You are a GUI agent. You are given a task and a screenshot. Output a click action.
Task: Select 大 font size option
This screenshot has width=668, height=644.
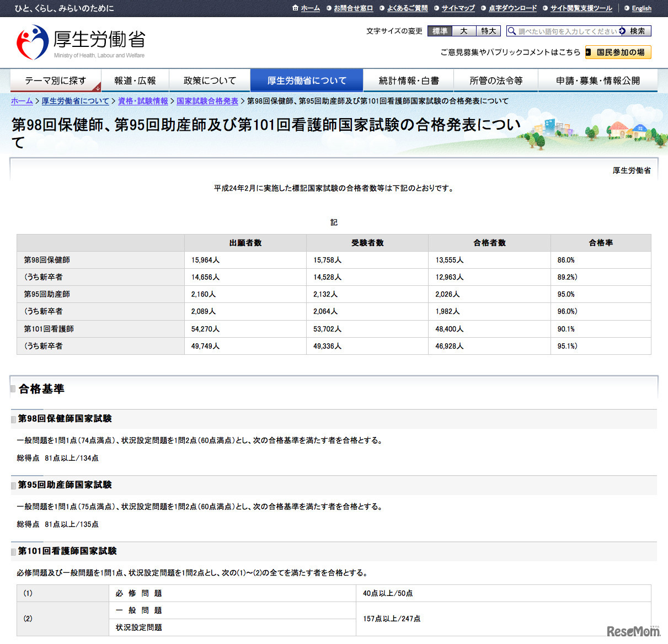coord(463,31)
